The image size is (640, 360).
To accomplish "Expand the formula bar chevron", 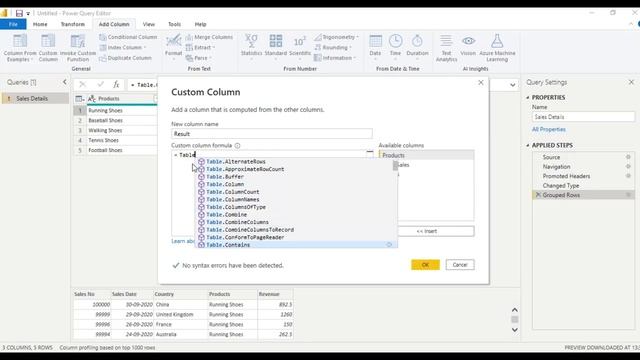I will [x=513, y=85].
